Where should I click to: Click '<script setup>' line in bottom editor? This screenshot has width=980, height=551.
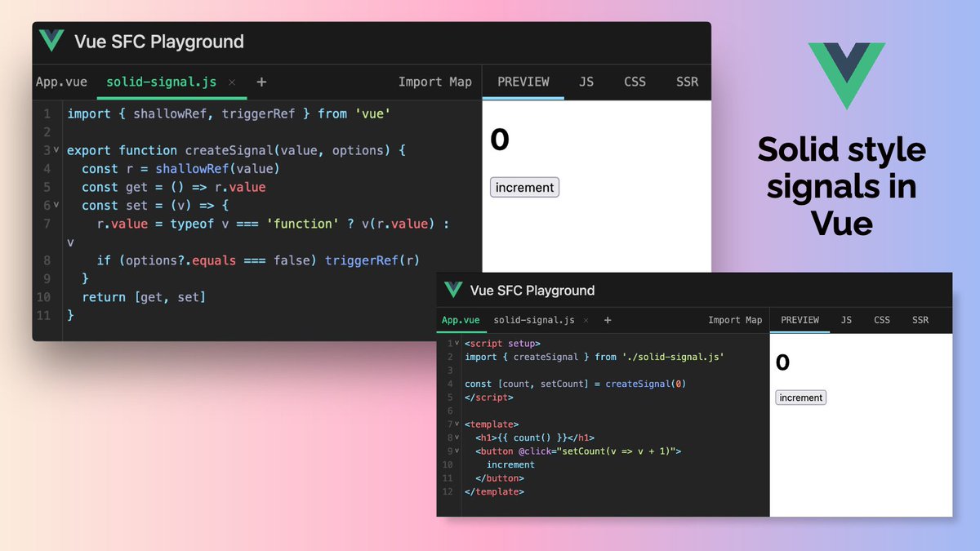point(502,344)
